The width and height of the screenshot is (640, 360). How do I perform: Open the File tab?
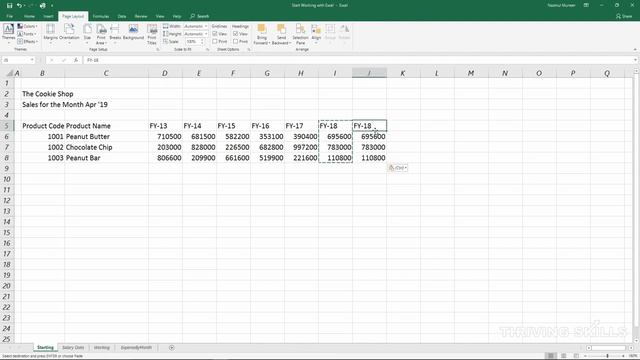10,16
